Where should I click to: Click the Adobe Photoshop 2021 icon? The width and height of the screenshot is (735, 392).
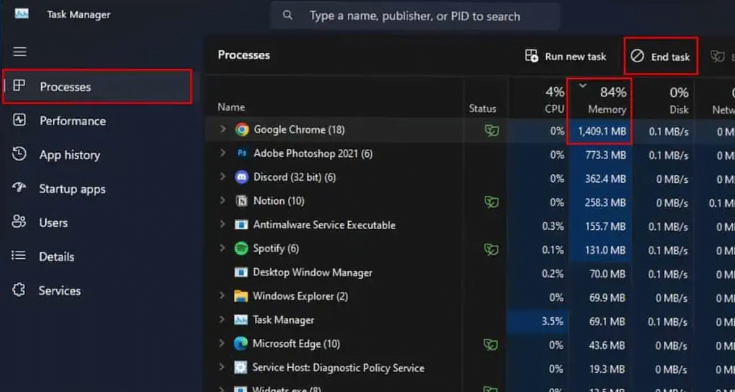point(241,153)
